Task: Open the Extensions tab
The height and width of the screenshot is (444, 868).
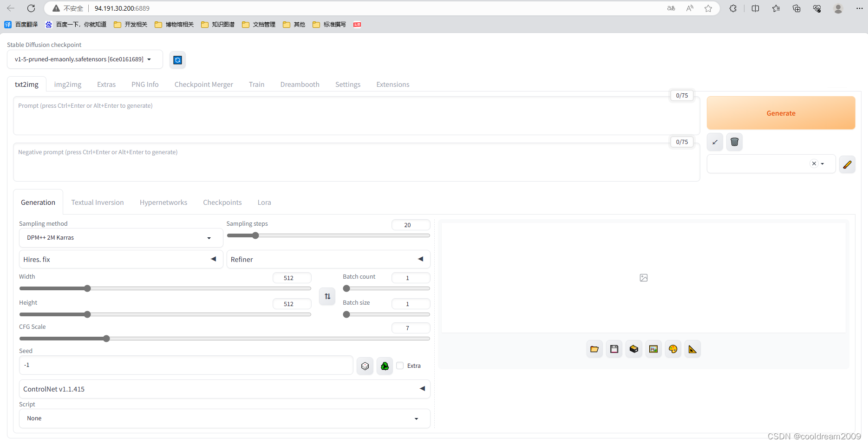Action: tap(393, 85)
